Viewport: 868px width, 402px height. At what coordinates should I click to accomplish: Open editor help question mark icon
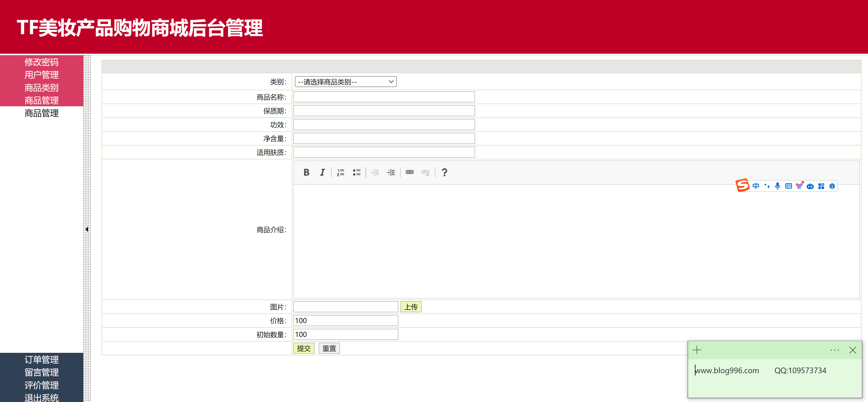tap(445, 172)
